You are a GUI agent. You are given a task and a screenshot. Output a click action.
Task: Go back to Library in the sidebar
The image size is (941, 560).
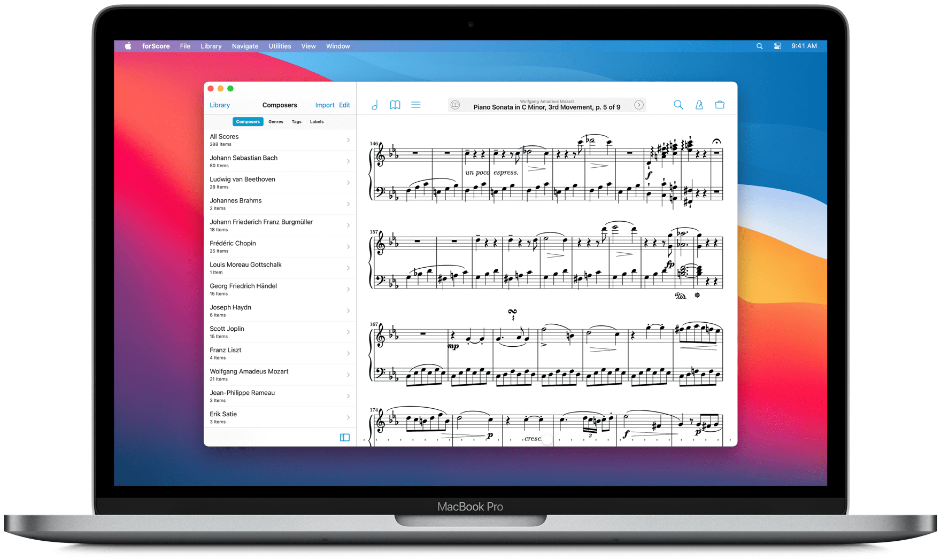tap(220, 105)
